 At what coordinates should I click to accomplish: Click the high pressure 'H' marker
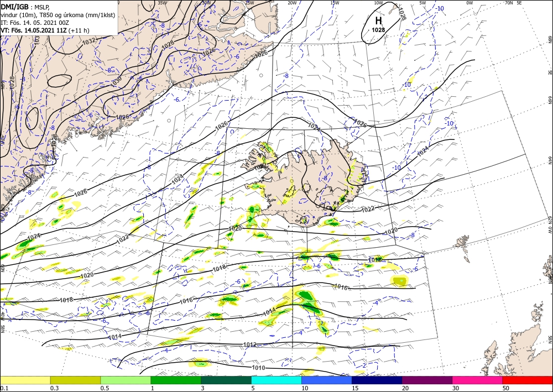[378, 20]
